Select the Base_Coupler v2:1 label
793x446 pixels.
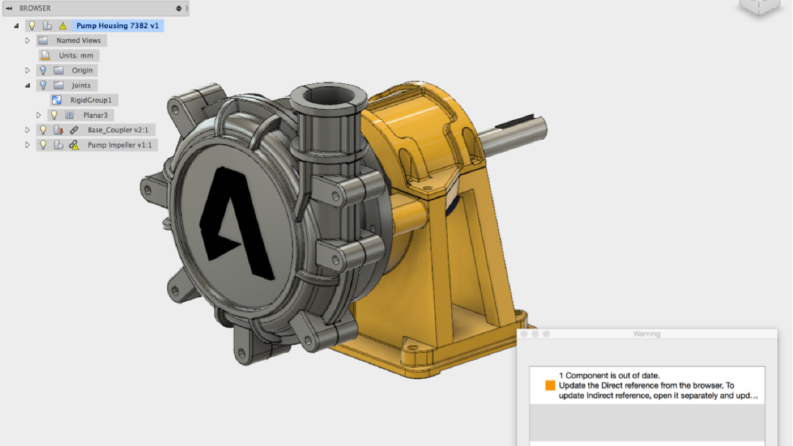click(118, 130)
